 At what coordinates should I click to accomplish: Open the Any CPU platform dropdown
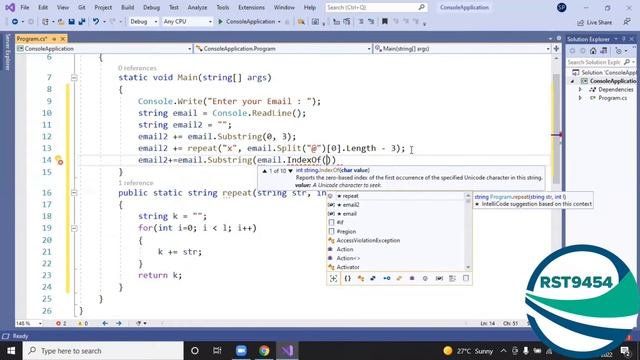coord(187,22)
